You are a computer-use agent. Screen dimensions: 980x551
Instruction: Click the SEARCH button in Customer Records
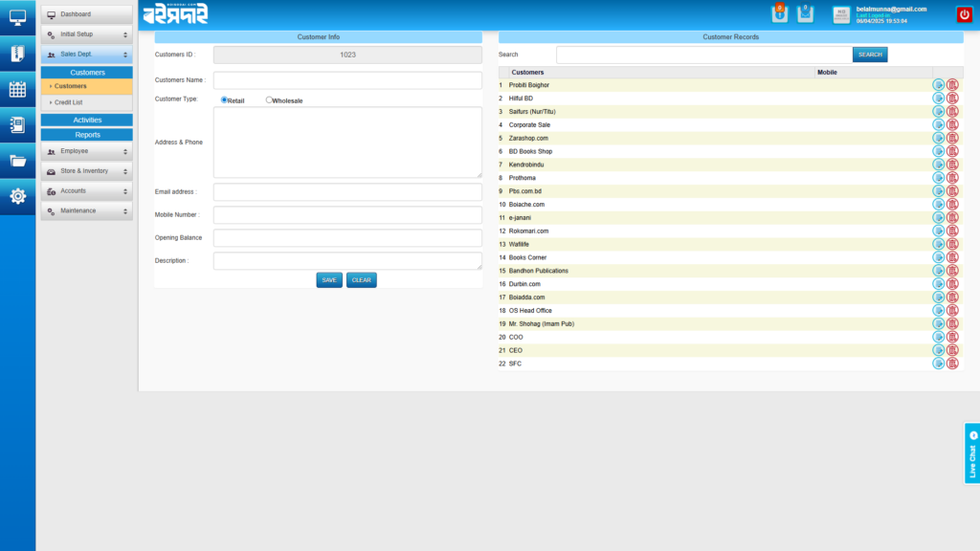tap(869, 54)
